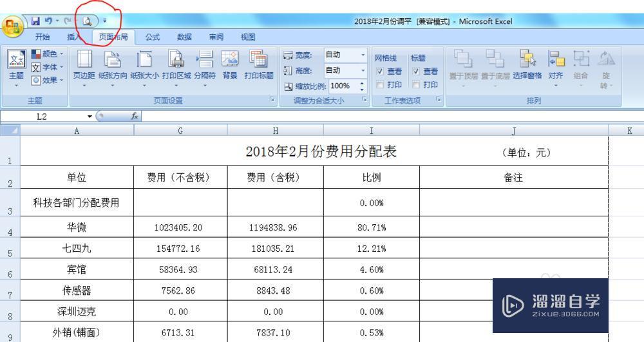
Task: Click cell 7837.10
Action: pos(275,332)
